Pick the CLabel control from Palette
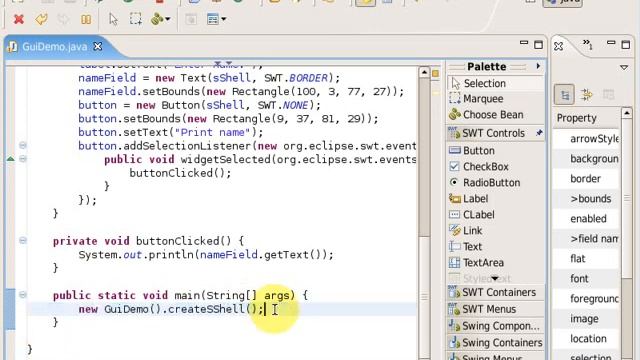Screen dimensions: 640x360 pos(496,215)
